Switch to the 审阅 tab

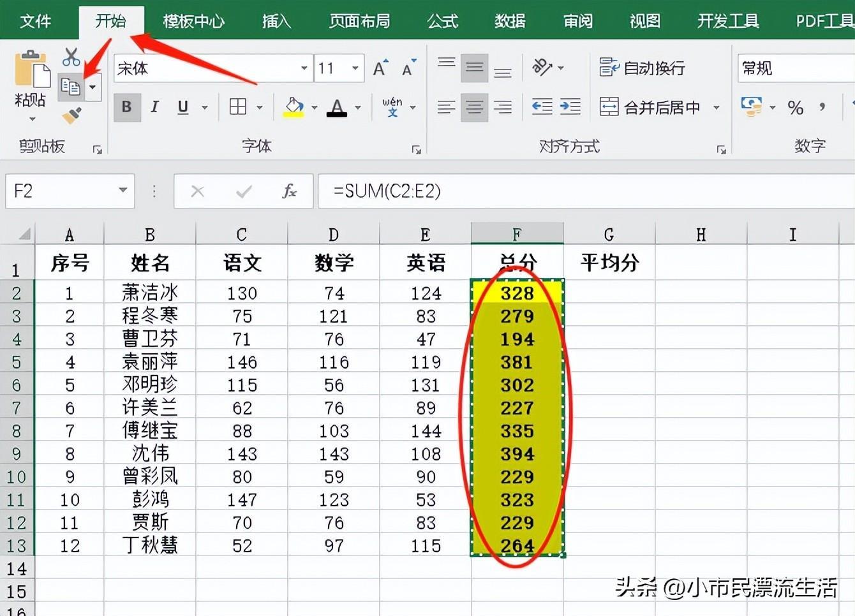point(577,21)
